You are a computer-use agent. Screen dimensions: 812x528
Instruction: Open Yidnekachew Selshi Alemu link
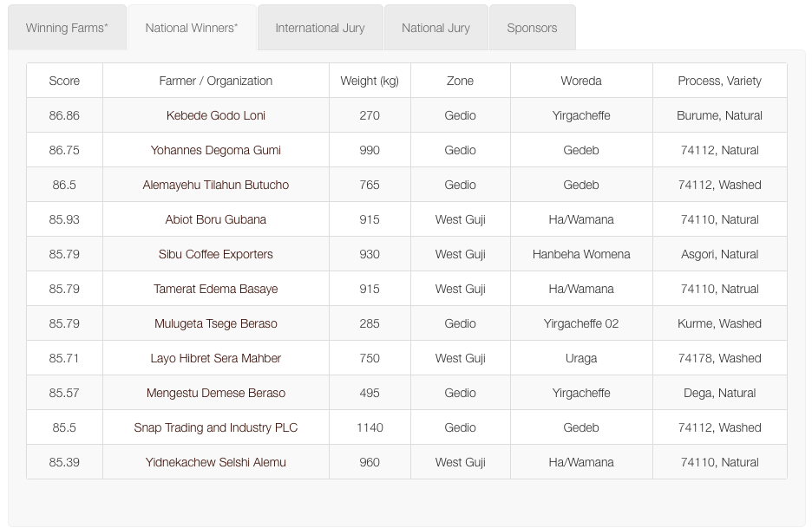click(x=216, y=462)
